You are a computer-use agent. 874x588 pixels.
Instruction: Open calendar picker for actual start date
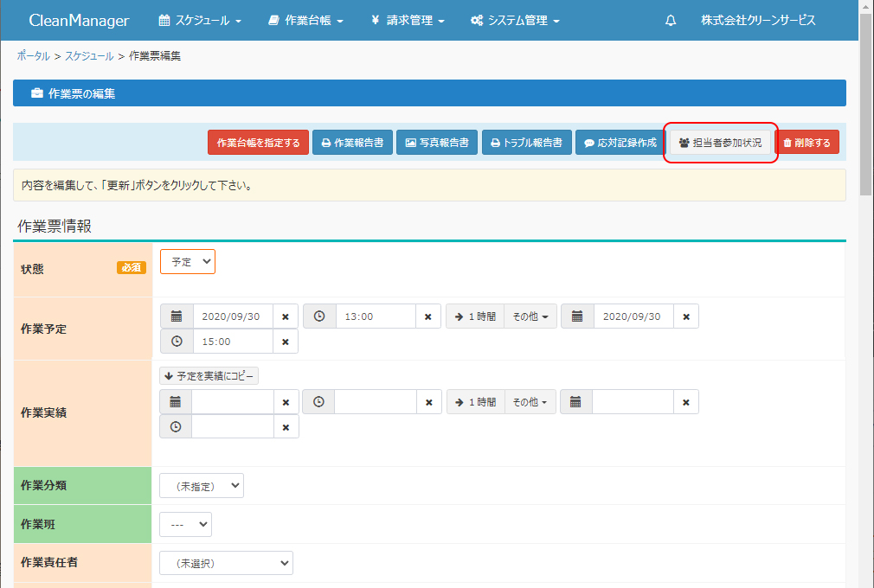coord(176,402)
